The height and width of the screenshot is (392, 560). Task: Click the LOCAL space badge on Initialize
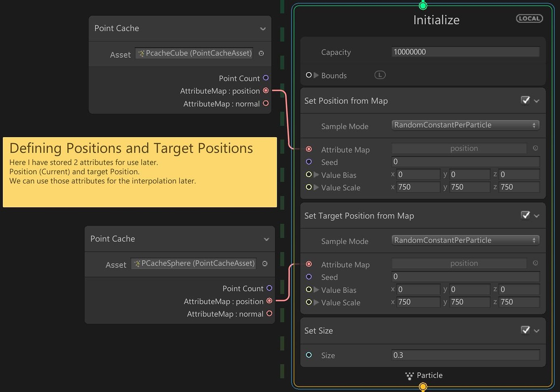(529, 19)
